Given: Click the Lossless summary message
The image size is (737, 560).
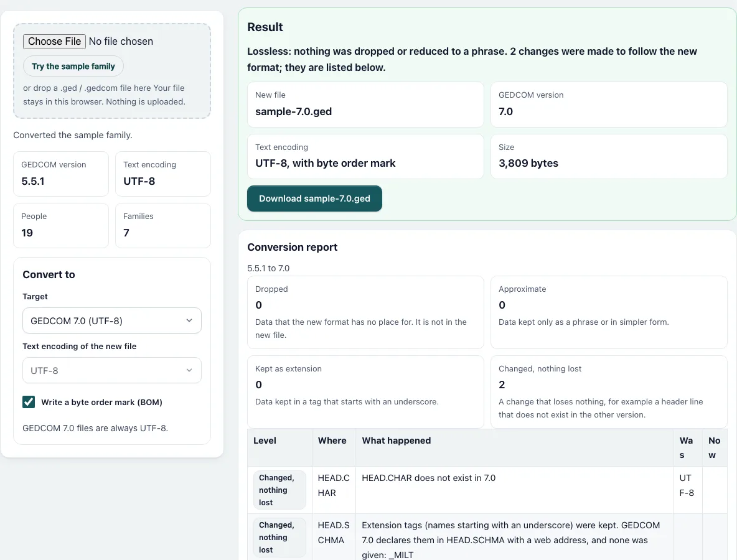Looking at the screenshot, I should point(472,59).
